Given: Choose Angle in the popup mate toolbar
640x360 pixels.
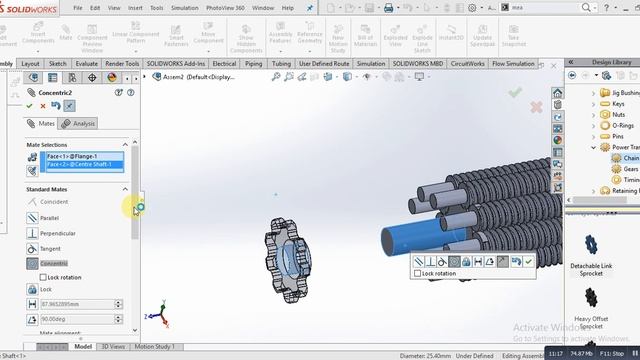Looking at the screenshot, I should 490,261.
